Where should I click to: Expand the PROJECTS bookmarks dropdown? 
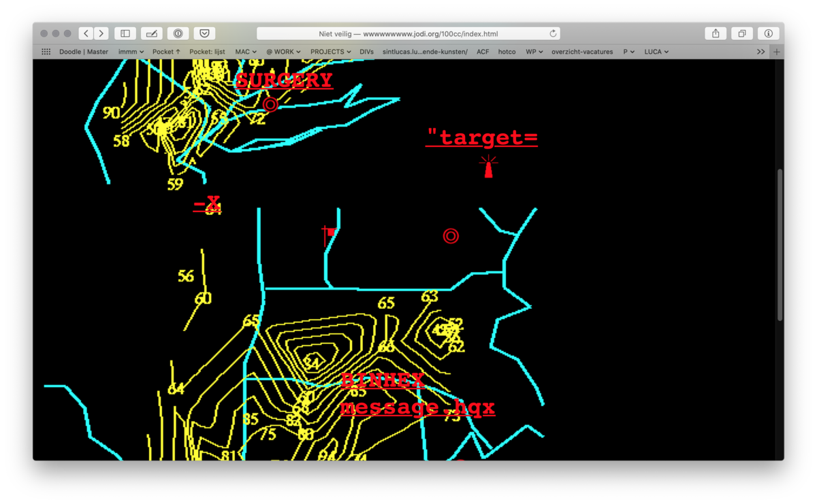330,52
